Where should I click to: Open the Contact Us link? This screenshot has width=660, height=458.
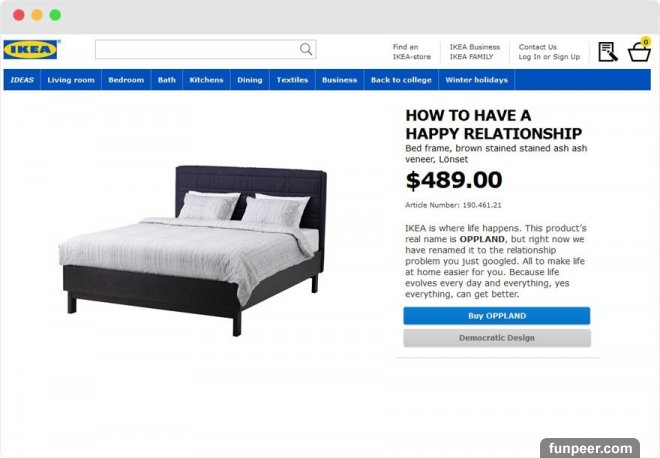(x=538, y=47)
